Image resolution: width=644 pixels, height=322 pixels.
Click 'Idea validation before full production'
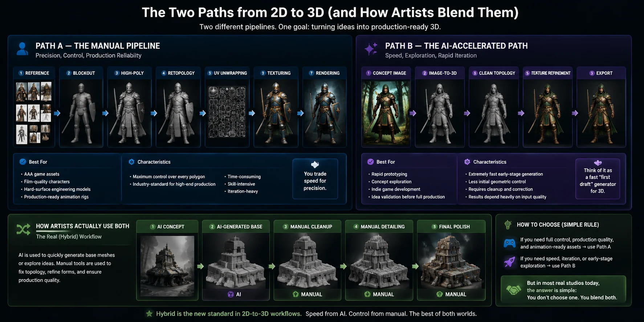point(408,197)
